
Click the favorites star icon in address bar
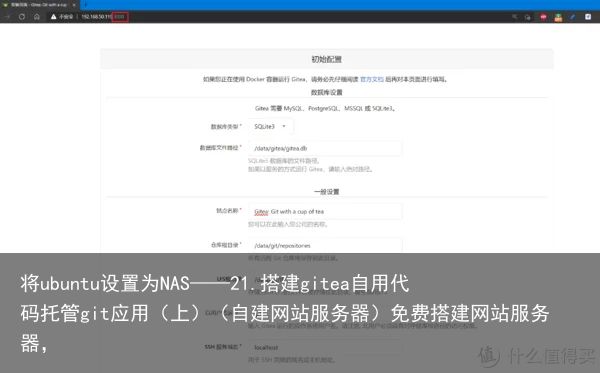[x=515, y=16]
